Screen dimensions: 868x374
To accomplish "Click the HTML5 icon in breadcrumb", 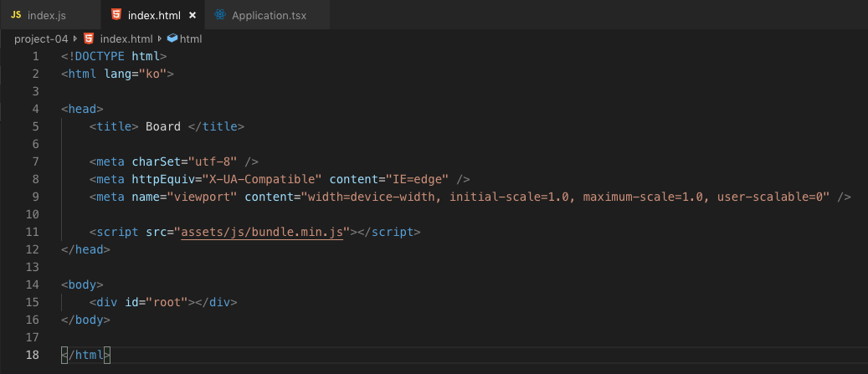I will tap(89, 38).
